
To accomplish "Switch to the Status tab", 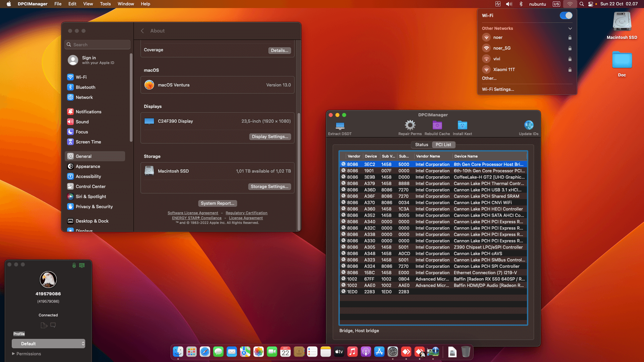I will tap(422, 144).
